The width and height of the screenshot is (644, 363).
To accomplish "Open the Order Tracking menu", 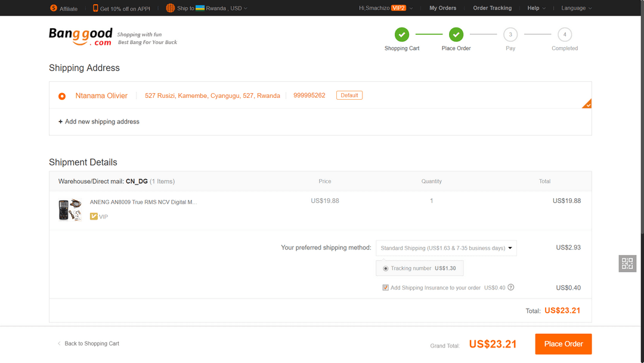I will [492, 8].
